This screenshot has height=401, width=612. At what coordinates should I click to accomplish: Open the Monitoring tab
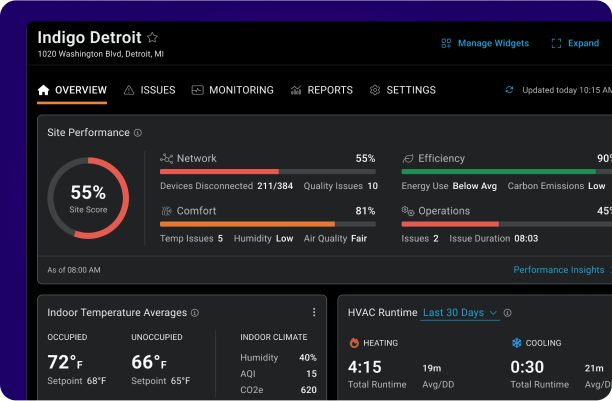(x=232, y=90)
